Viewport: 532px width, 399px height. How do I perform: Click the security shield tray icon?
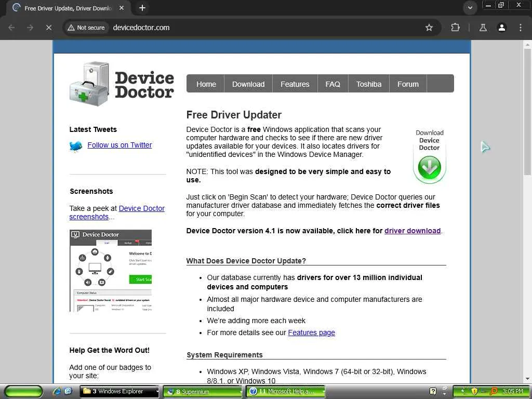(474, 392)
